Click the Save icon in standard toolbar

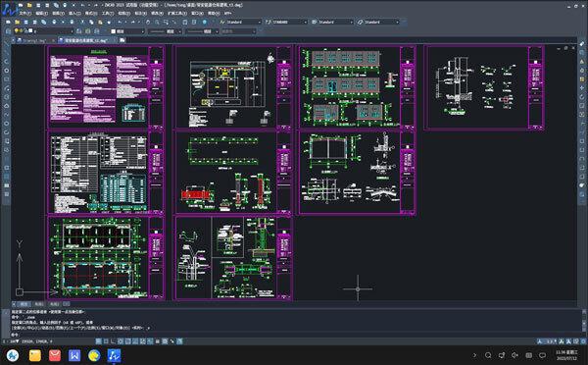pyautogui.click(x=25, y=22)
